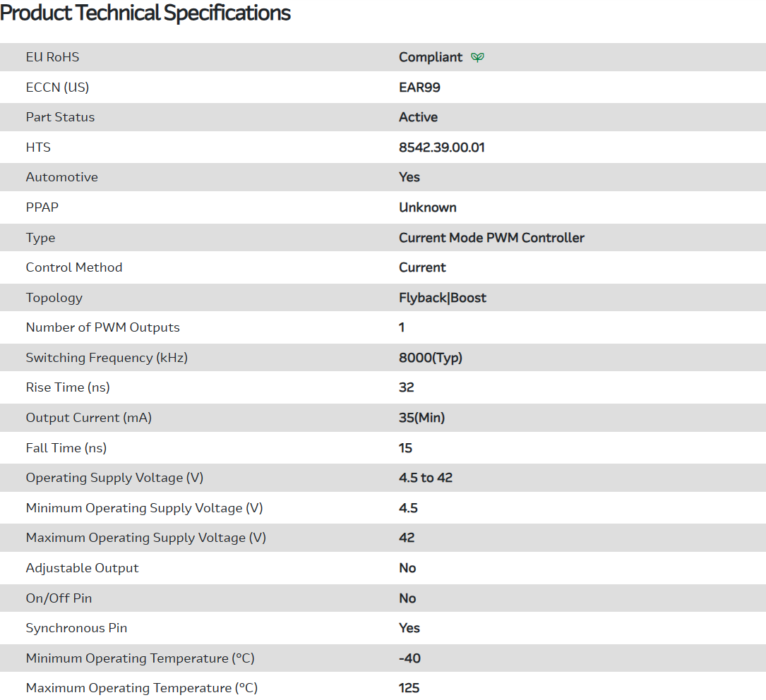The width and height of the screenshot is (766, 700).
Task: Select the 4.5 to 42 voltage range
Action: [x=425, y=478]
